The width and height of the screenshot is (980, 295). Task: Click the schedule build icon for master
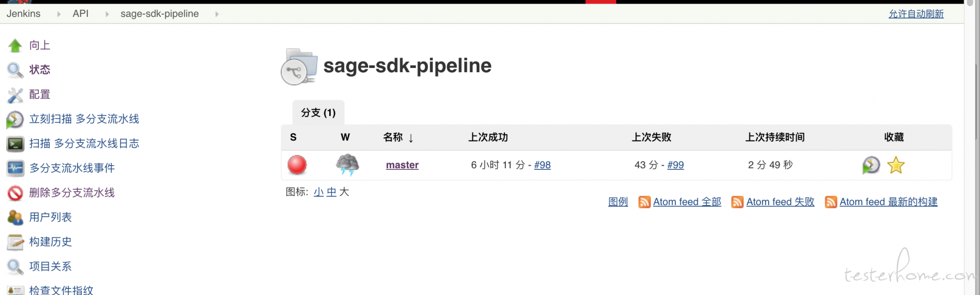click(871, 165)
